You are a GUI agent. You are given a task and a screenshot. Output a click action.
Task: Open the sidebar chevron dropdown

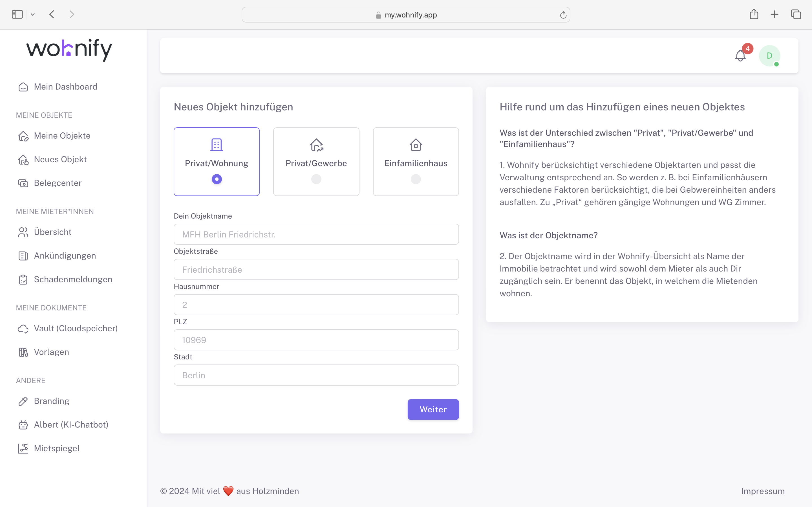pos(32,14)
